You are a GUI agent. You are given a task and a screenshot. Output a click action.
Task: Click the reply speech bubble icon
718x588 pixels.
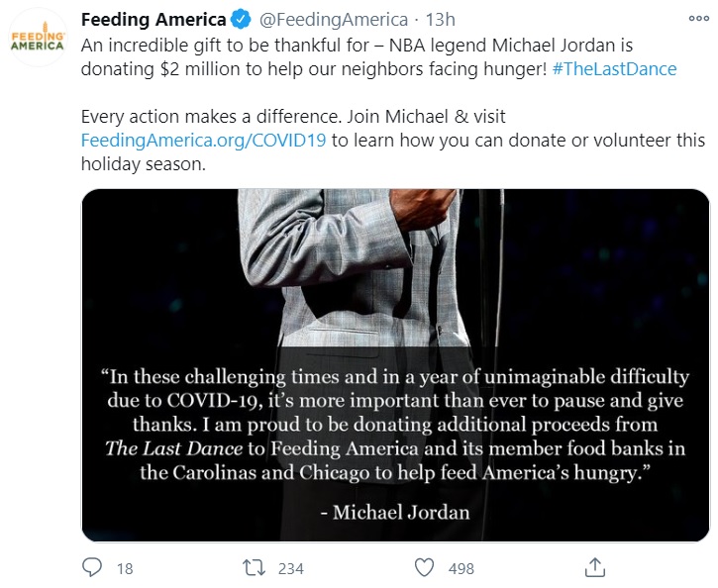(91, 568)
